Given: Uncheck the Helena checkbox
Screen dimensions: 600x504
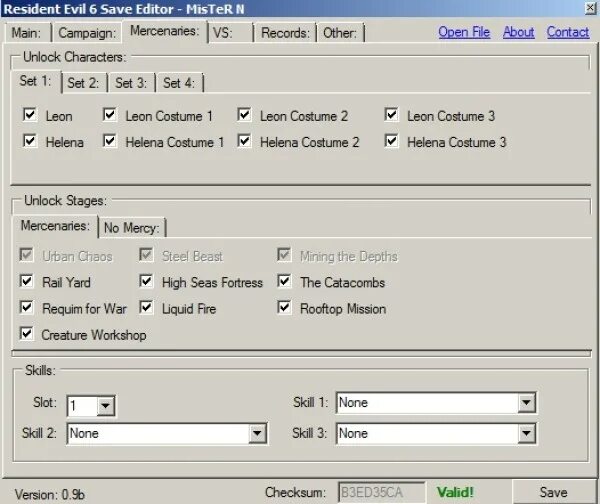Looking at the screenshot, I should 29,141.
